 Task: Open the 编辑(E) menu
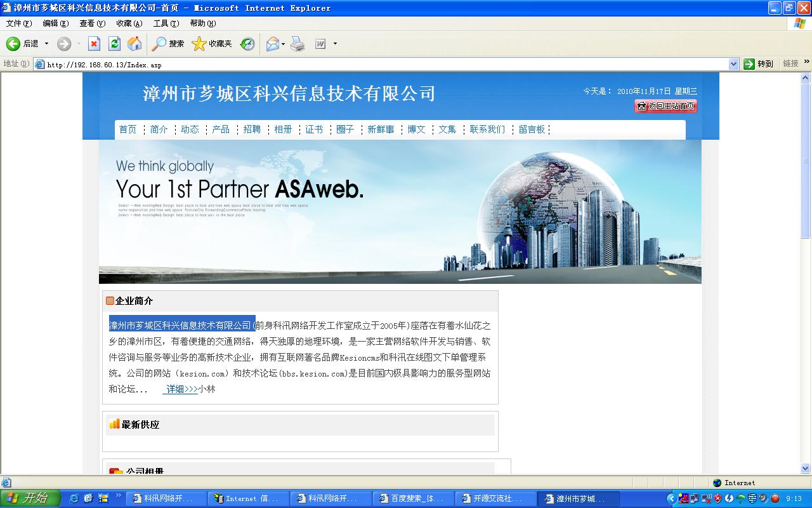point(56,23)
